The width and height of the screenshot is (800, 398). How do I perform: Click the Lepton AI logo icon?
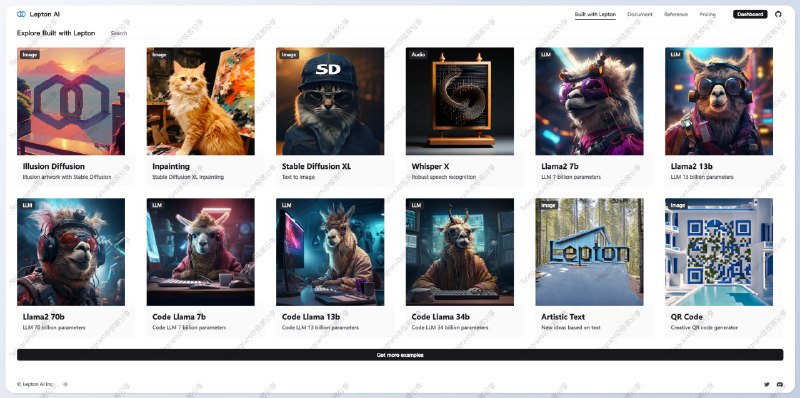(21, 14)
